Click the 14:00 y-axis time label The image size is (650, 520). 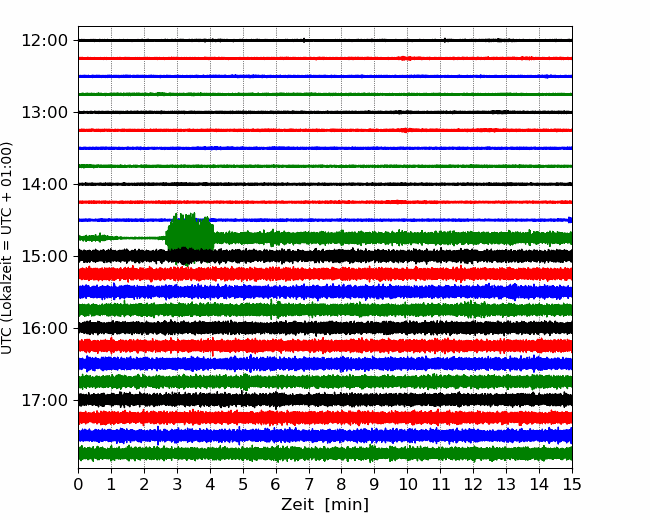point(44,185)
